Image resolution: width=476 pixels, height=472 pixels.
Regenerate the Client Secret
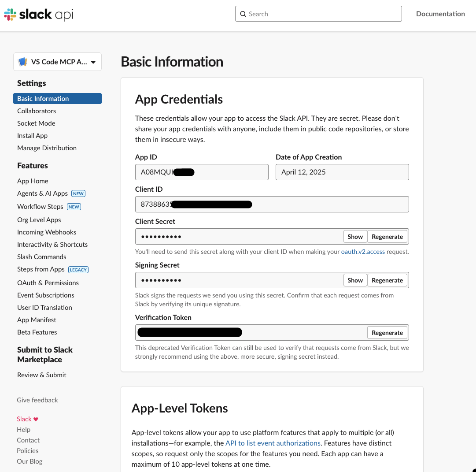(387, 236)
